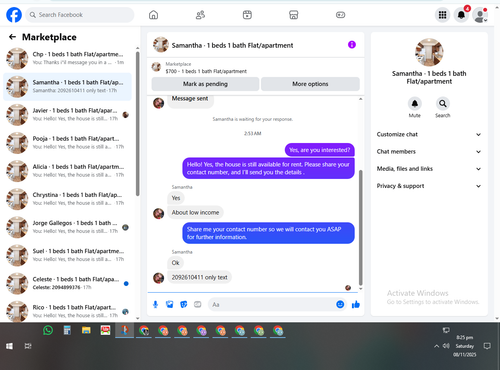The width and height of the screenshot is (500, 370).
Task: Open the Chrystina conversation
Action: pyautogui.click(x=67, y=199)
